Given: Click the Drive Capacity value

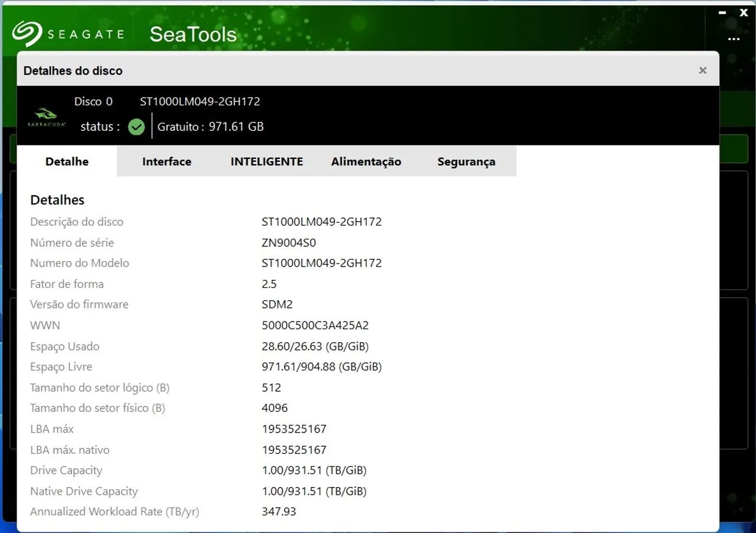Looking at the screenshot, I should pos(314,471).
